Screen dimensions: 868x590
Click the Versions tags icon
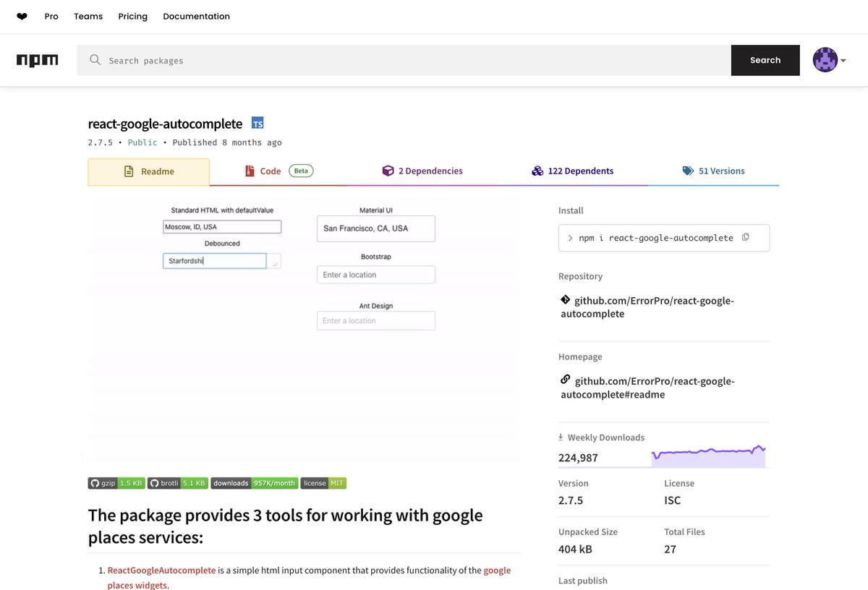click(688, 171)
